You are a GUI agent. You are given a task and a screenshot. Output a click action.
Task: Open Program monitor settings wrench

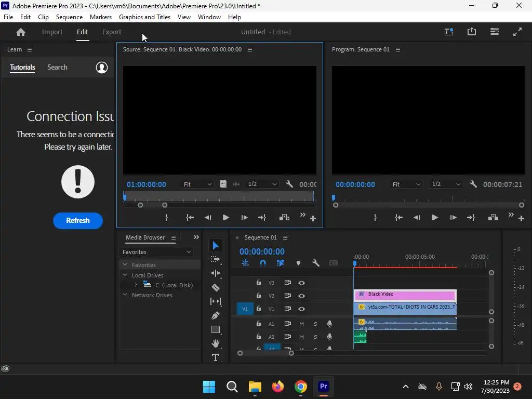(x=473, y=184)
